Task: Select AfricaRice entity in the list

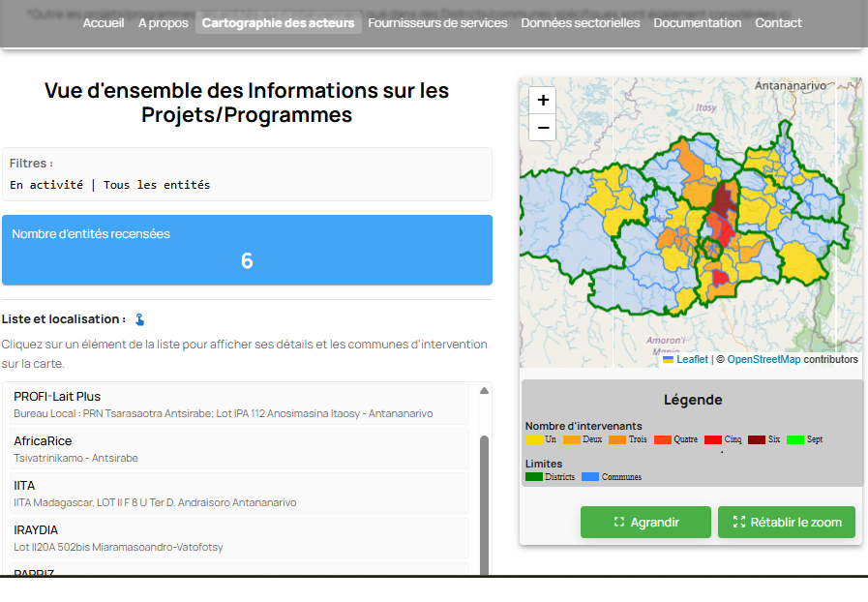Action: (239, 448)
